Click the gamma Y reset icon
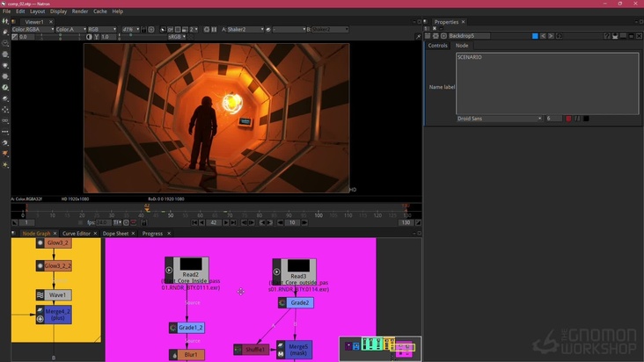Screen dimensions: 644x362 click(x=97, y=37)
